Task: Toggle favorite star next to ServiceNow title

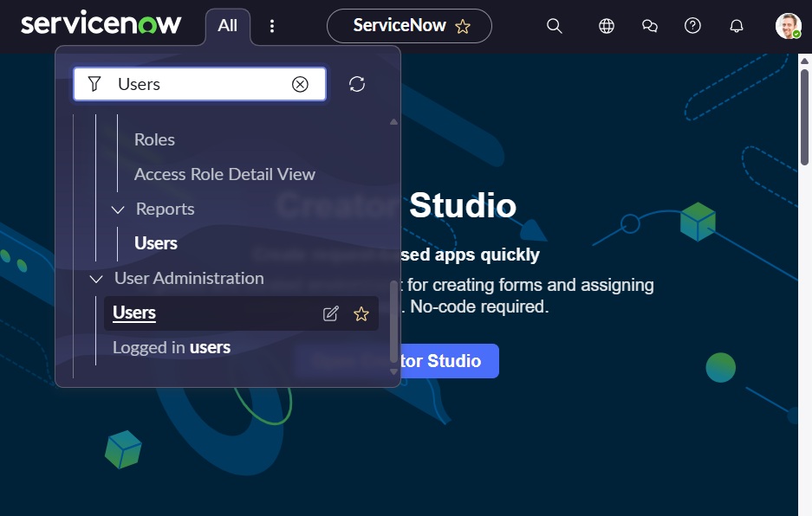Action: coord(463,26)
